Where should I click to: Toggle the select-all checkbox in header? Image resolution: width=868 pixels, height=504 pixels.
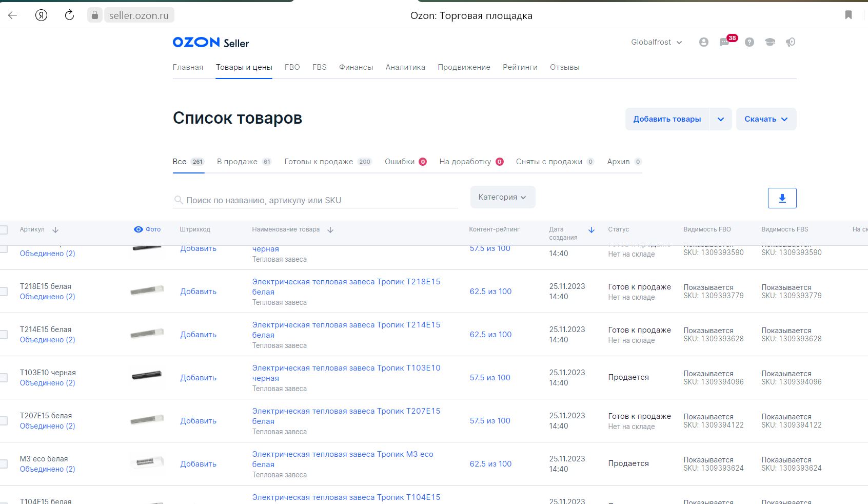click(x=4, y=230)
